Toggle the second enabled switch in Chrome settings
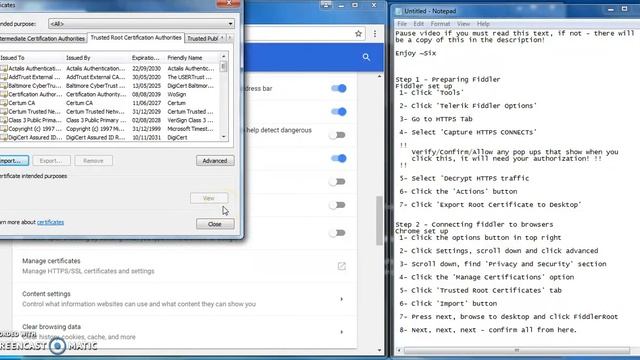The image size is (640, 360). 338,111
